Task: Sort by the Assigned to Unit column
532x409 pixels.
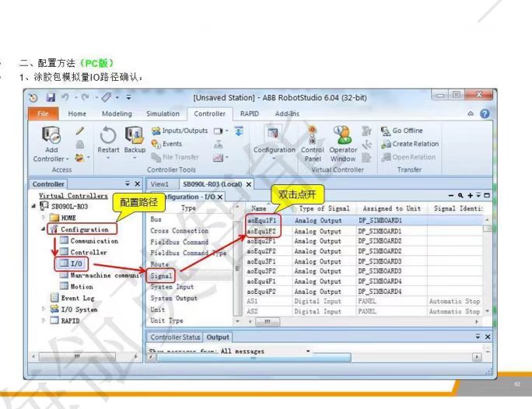Action: coord(392,208)
